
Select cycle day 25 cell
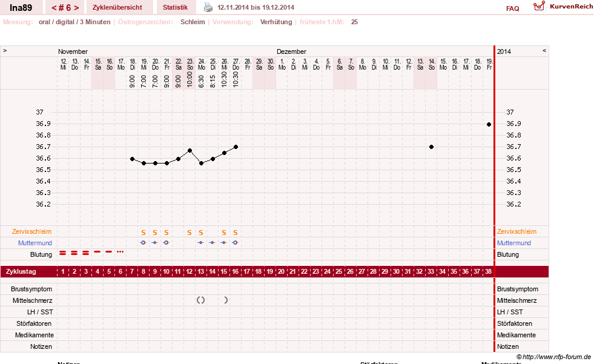(x=338, y=271)
